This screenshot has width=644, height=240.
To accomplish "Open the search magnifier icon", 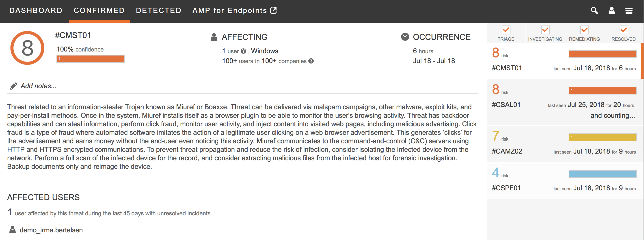I will click(594, 11).
